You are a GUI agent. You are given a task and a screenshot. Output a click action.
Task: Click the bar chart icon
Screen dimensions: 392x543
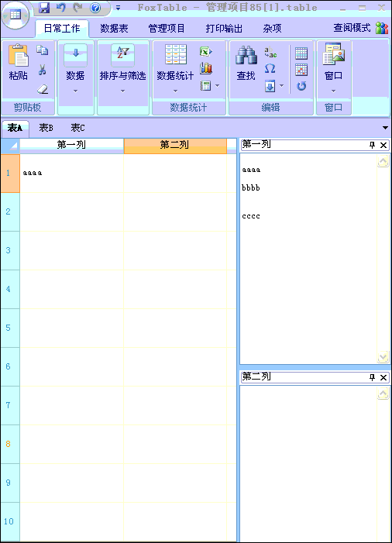(206, 68)
